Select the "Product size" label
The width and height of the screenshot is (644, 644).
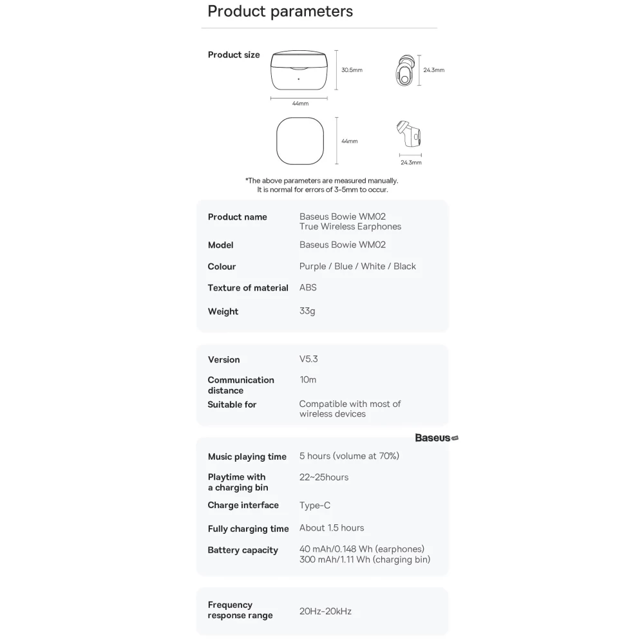234,55
